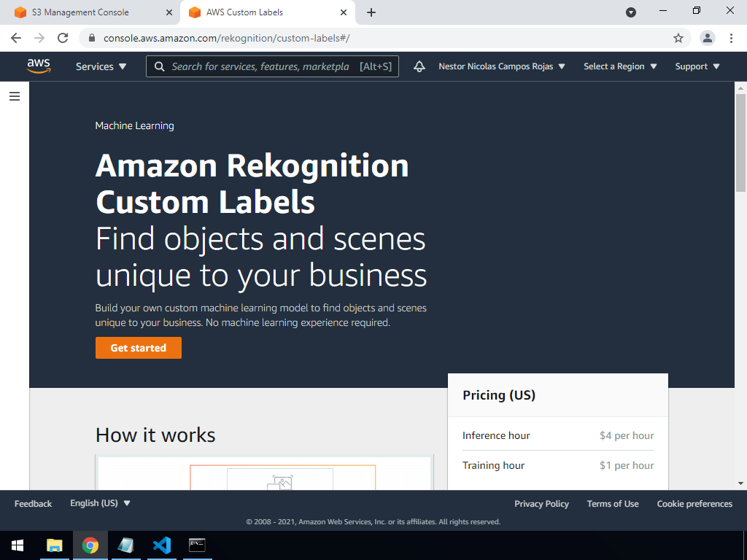Screen dimensions: 747x560
Task: Open the Chrome profile avatar icon
Action: pos(707,38)
